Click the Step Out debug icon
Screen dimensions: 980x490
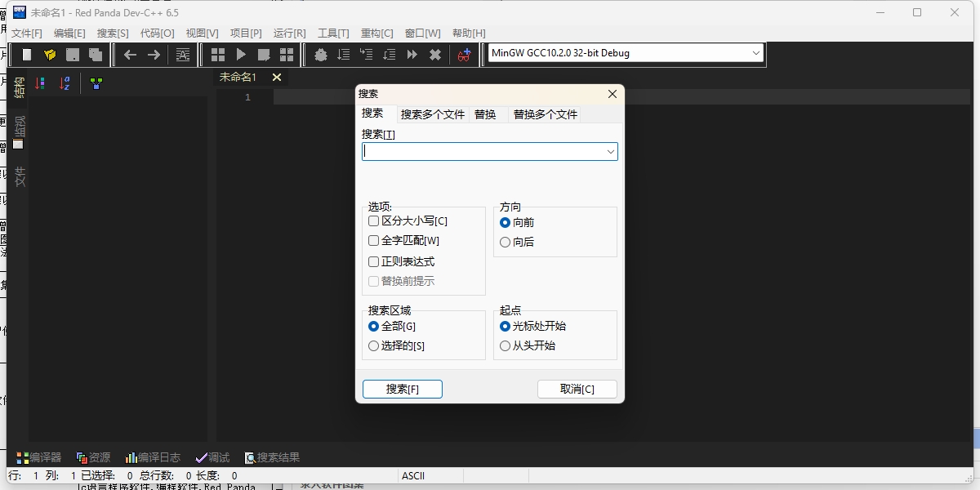coord(390,55)
